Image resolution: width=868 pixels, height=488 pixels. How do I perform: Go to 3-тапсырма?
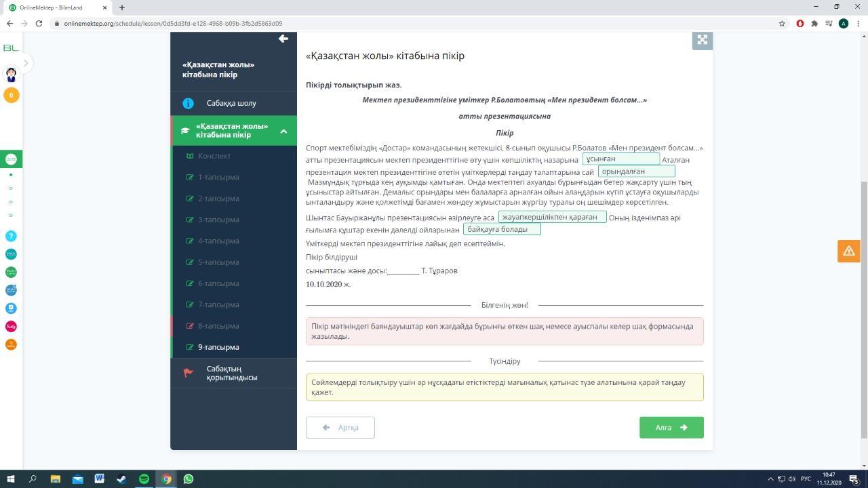234,220
